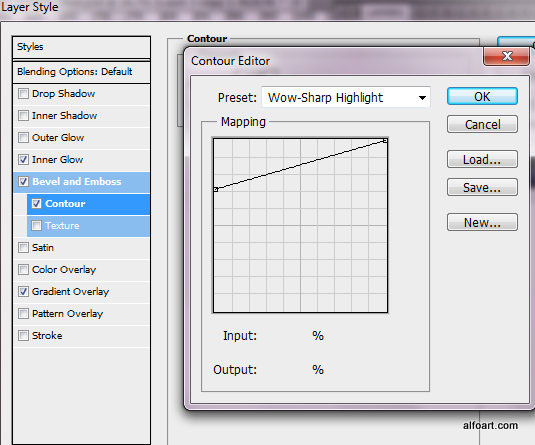Toggle the Color Overlay checkbox
Viewport: 535px width, 445px height.
[x=23, y=270]
